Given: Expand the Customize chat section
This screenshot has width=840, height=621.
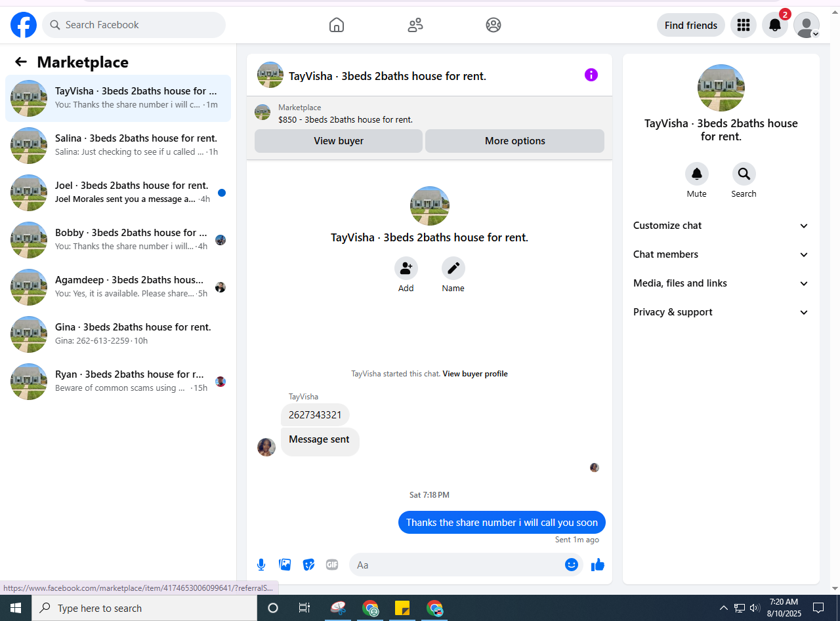Looking at the screenshot, I should click(721, 226).
